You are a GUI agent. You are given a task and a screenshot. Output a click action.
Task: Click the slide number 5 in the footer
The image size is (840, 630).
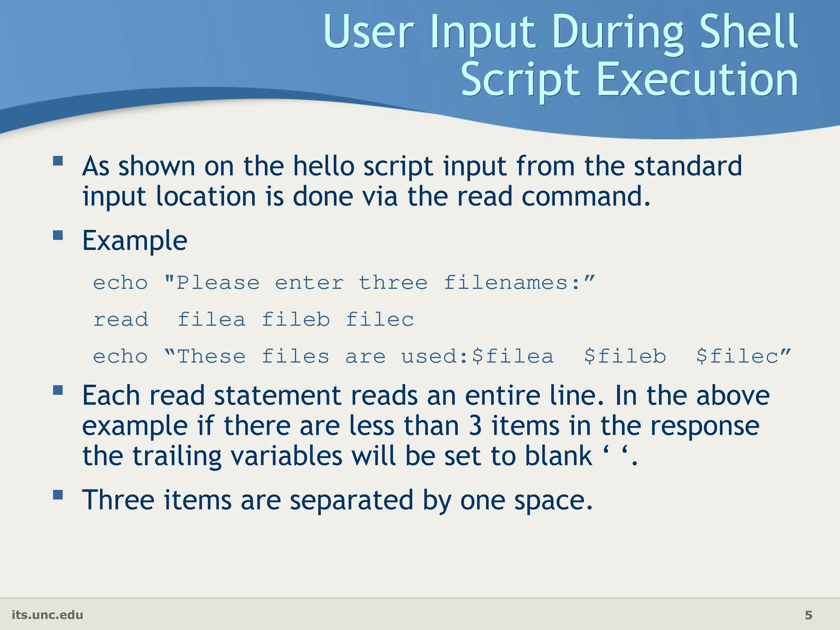click(808, 615)
